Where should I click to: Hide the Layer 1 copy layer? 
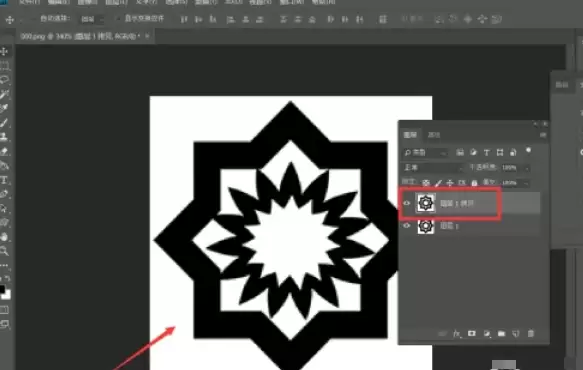[x=406, y=203]
